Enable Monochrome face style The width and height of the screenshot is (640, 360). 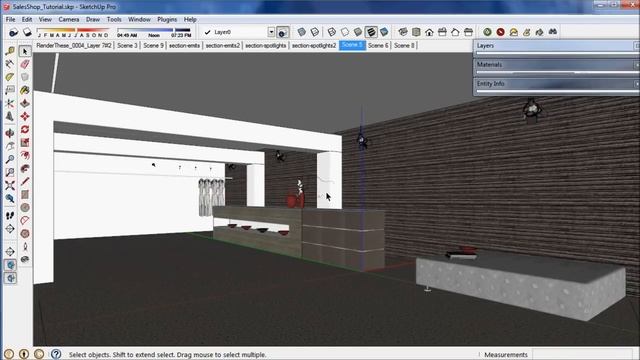(x=384, y=32)
